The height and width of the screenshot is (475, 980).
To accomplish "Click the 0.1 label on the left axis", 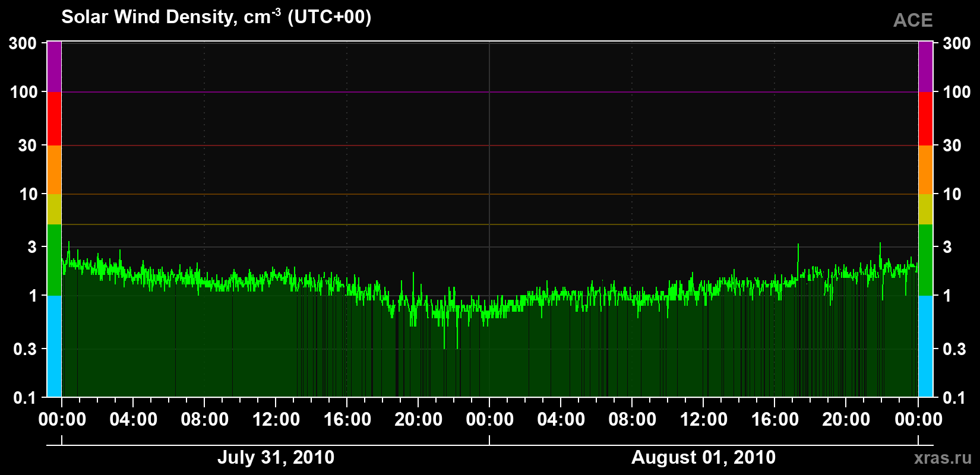I will coord(25,398).
